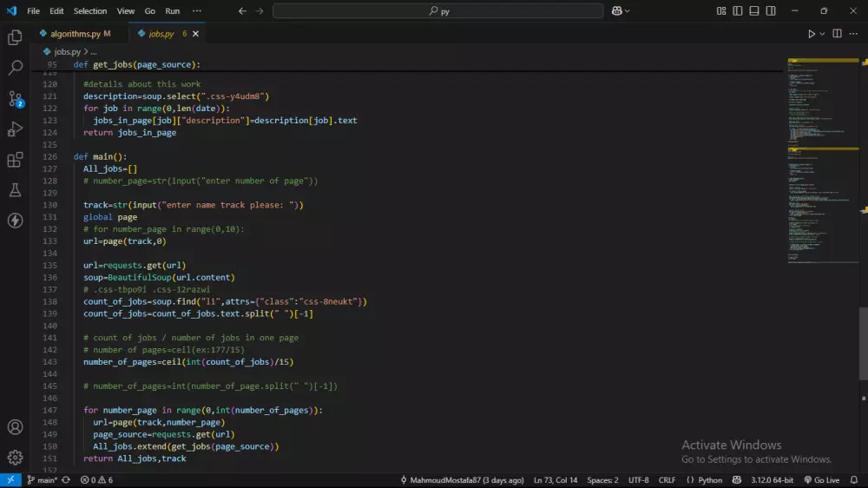This screenshot has height=488, width=868.
Task: Expand jobs.py breadcrumb chevron
Action: coord(85,52)
